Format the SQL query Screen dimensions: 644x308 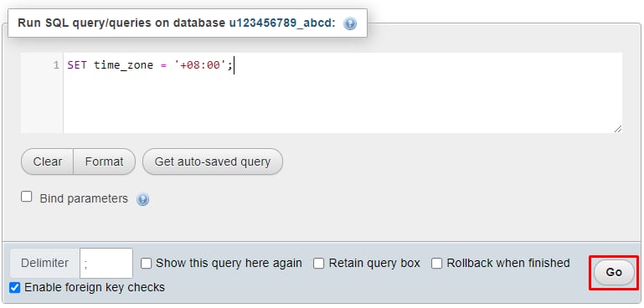(x=105, y=162)
